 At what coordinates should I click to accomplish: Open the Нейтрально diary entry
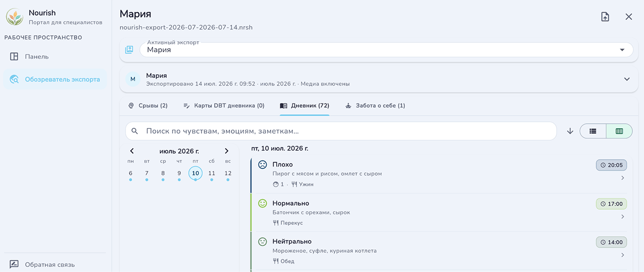click(440, 251)
